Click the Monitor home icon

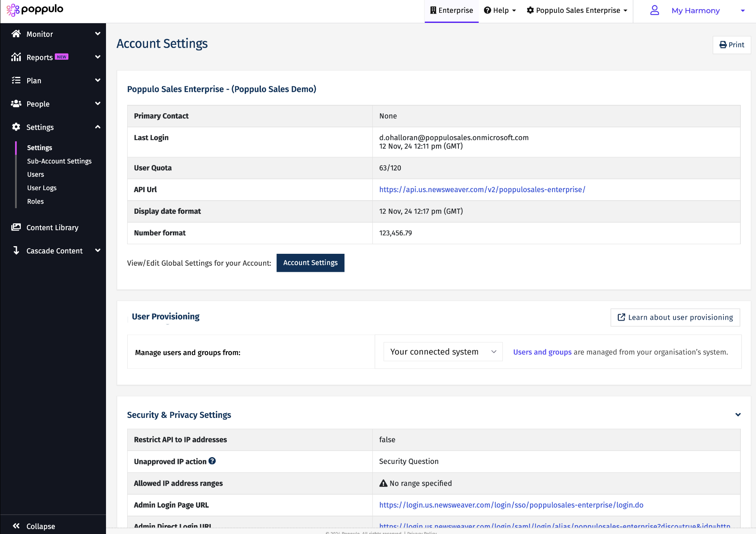(x=16, y=34)
